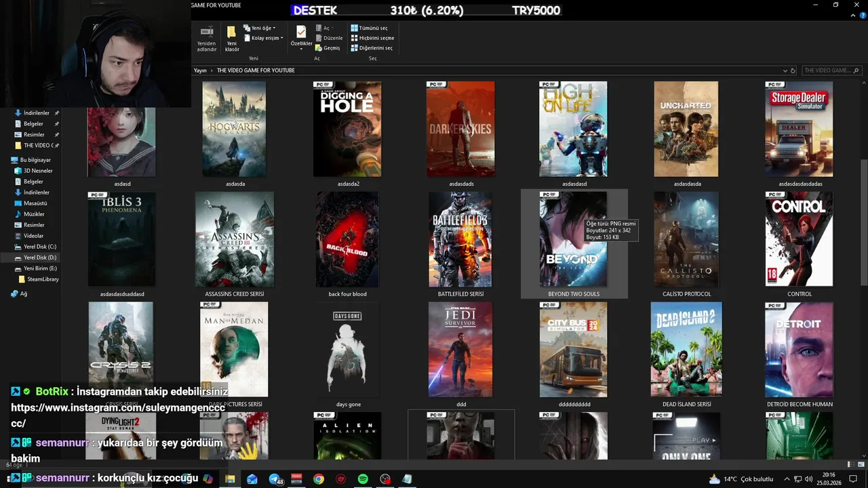The width and height of the screenshot is (868, 488).
Task: Open the Yeni öğe dropdown
Action: click(260, 28)
